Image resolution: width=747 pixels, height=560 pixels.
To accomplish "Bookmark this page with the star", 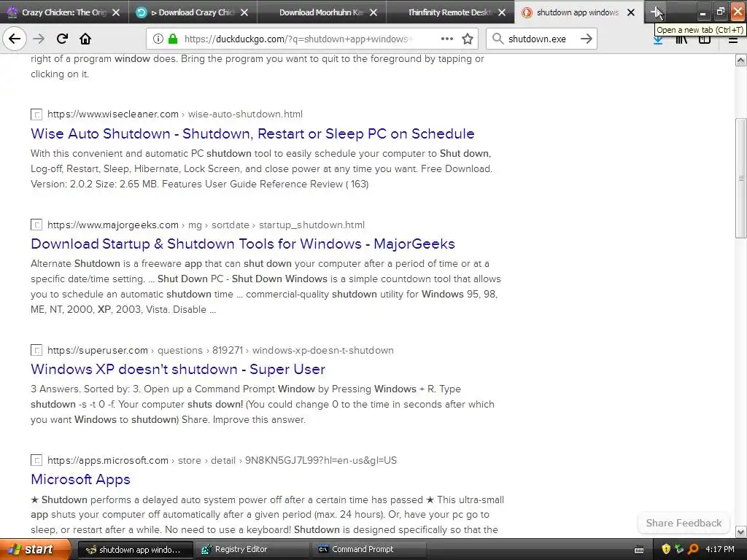I will 468,39.
